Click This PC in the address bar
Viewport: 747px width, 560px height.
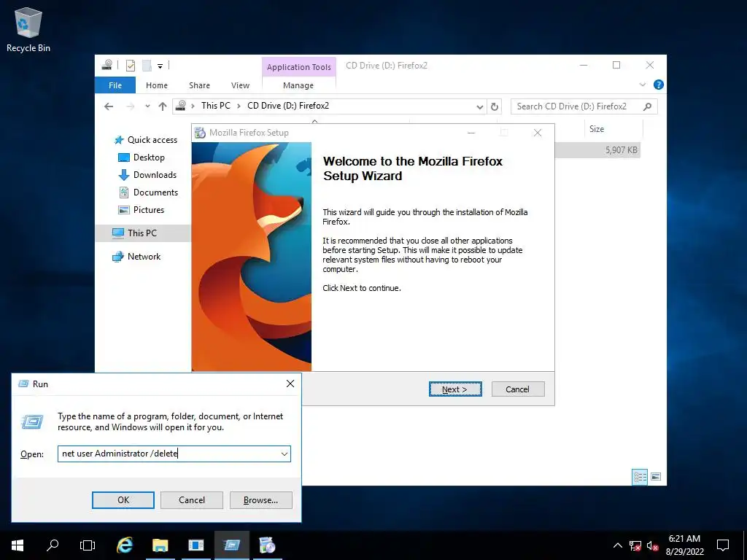(x=215, y=106)
